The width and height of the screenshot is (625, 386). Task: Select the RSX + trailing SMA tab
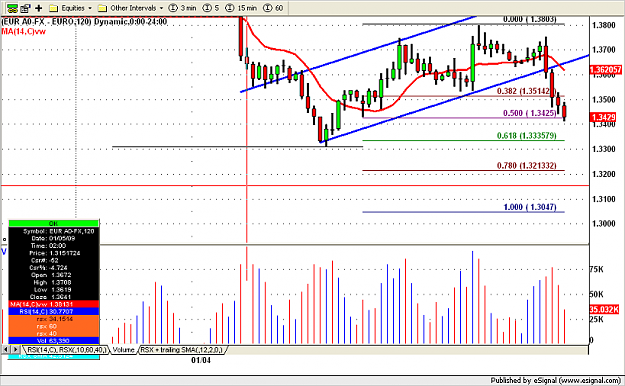(x=182, y=350)
